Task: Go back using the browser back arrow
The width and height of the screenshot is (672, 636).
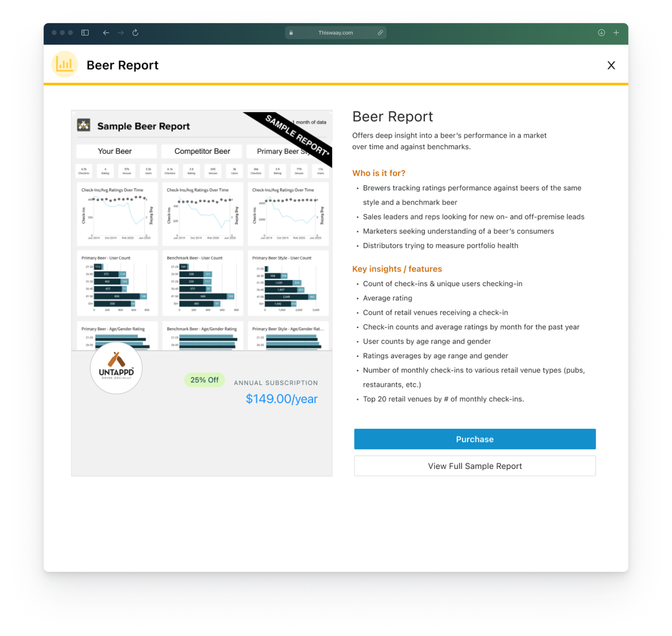Action: 106,33
